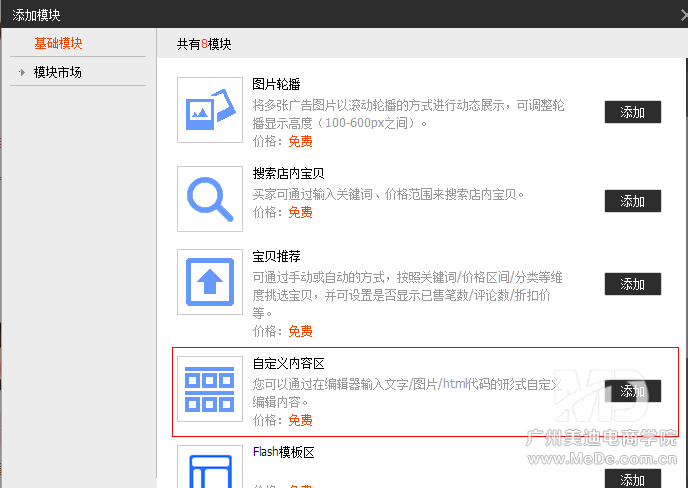Screen dimensions: 688x488
Task: Click the 自定义内容区 description text
Action: (407, 393)
